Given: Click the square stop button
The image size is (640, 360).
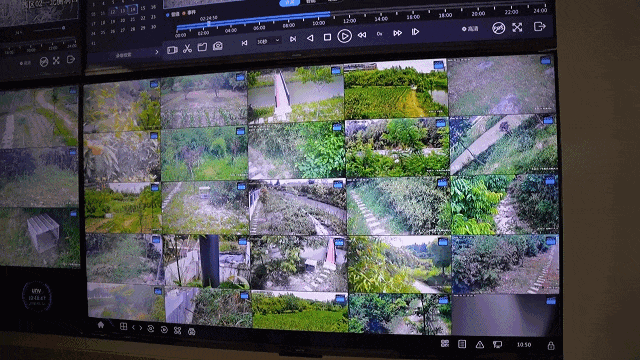Looking at the screenshot, I should [x=327, y=37].
